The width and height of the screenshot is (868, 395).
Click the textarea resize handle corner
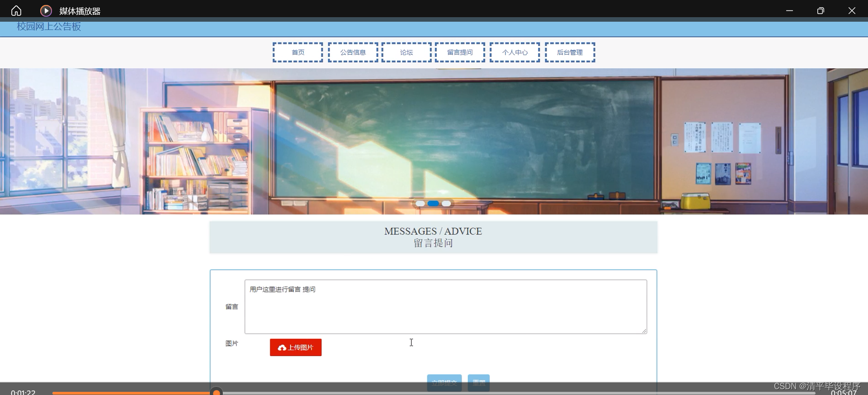[x=644, y=331]
